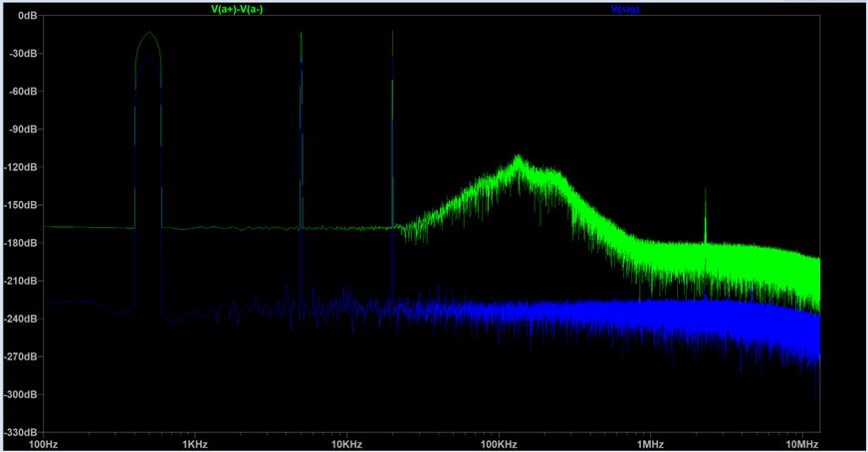Click the 10MHz frequency axis label
The image size is (868, 452).
(802, 444)
